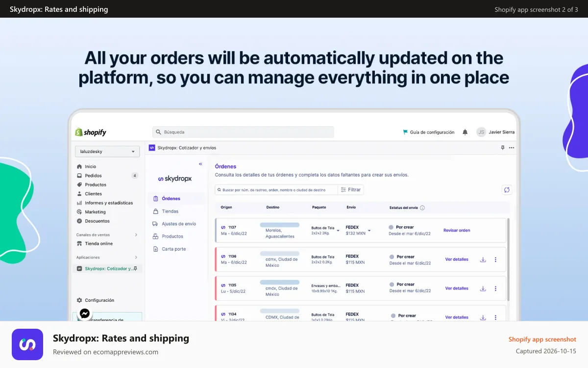Image resolution: width=588 pixels, height=368 pixels.
Task: Click Ver detalles for order 1135
Action: pos(457,289)
